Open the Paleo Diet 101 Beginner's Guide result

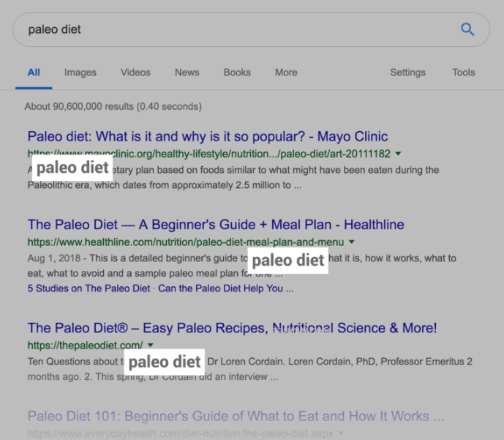[x=236, y=417]
